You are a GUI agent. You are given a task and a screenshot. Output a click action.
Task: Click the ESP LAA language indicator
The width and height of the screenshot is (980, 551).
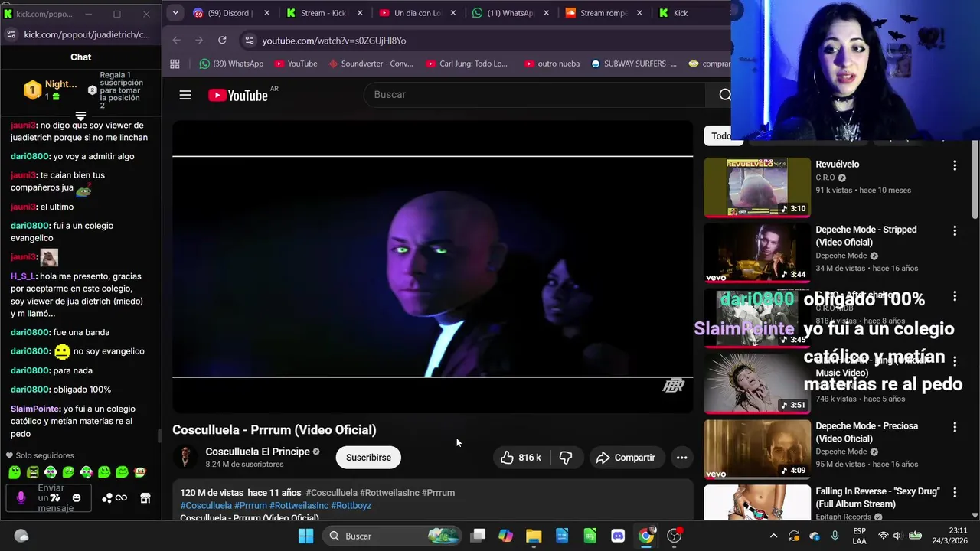tap(860, 536)
